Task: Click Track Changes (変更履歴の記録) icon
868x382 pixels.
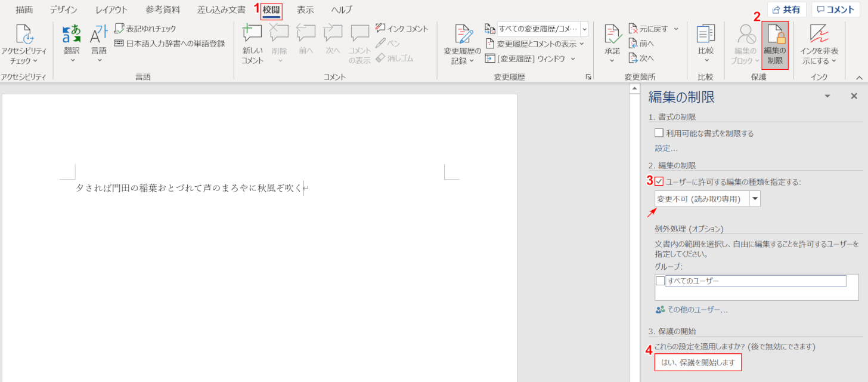Action: (462, 36)
